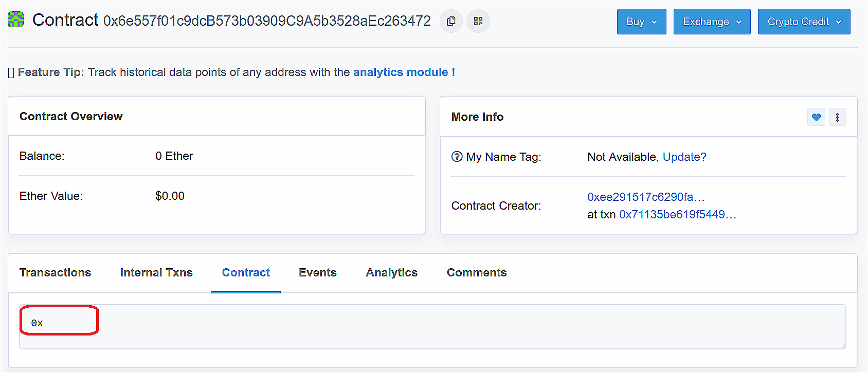868x373 pixels.
Task: Open contract creator address 0xee291517c6290fa…
Action: click(x=646, y=197)
